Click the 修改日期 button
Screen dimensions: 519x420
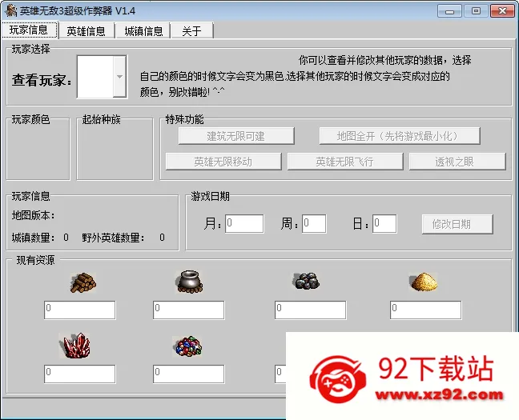[457, 224]
